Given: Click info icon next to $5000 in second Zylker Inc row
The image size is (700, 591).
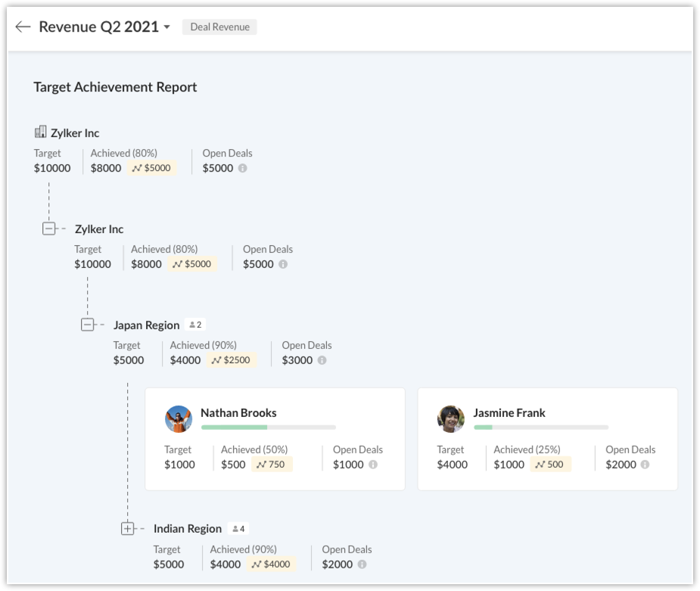Looking at the screenshot, I should click(x=283, y=264).
